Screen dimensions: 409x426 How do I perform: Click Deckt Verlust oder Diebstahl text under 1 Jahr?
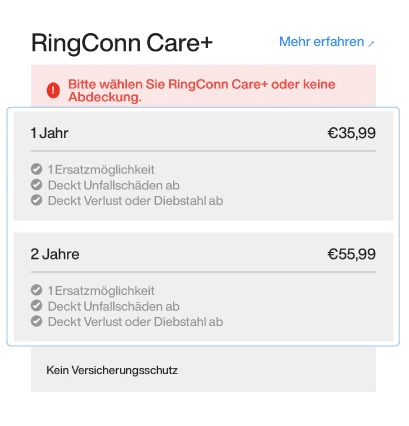point(135,201)
